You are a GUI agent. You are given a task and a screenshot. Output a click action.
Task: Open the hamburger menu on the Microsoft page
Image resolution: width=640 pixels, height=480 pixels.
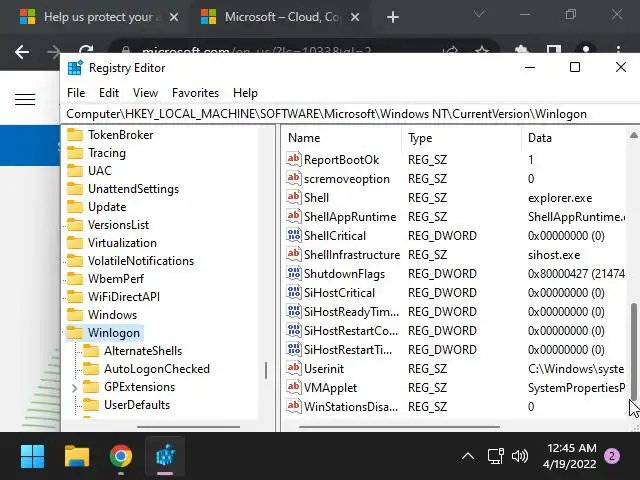tap(25, 99)
